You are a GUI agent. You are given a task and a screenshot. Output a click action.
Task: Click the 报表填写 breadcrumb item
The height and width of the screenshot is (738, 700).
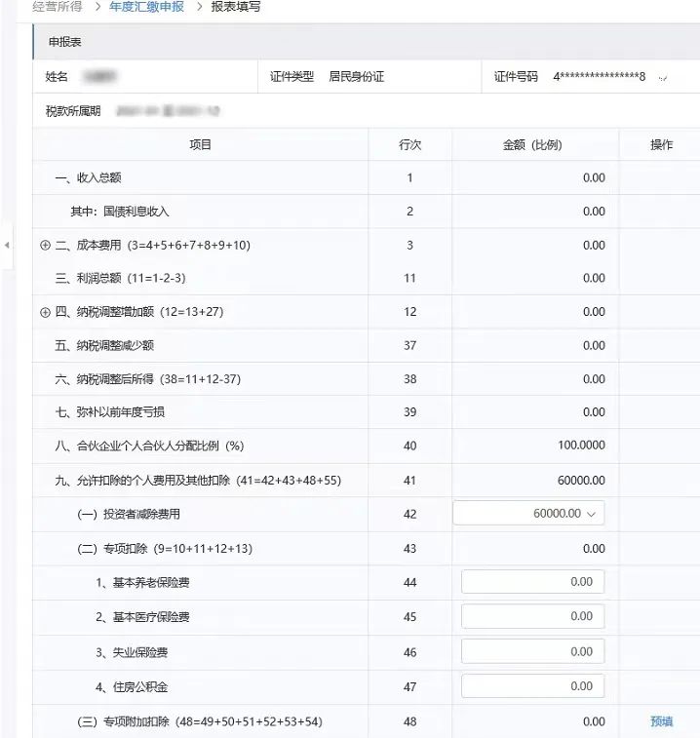(x=236, y=7)
